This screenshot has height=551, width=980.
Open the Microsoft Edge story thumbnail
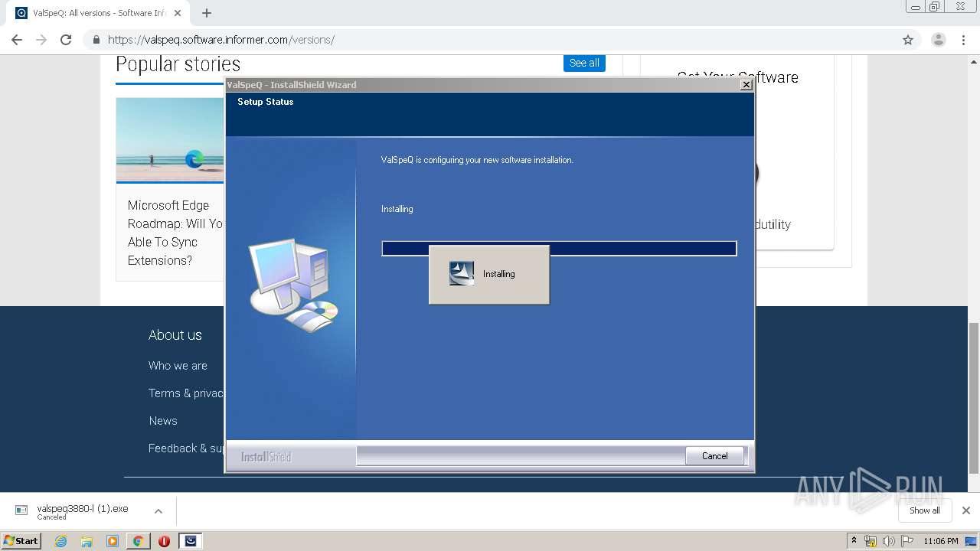(170, 140)
